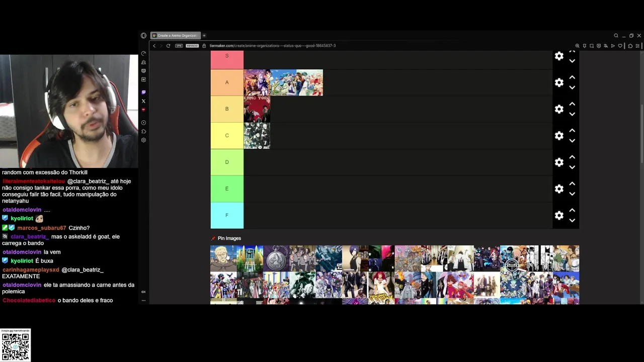This screenshot has height=362, width=644.
Task: Open Twitch in the browser sidebar
Action: (143, 93)
